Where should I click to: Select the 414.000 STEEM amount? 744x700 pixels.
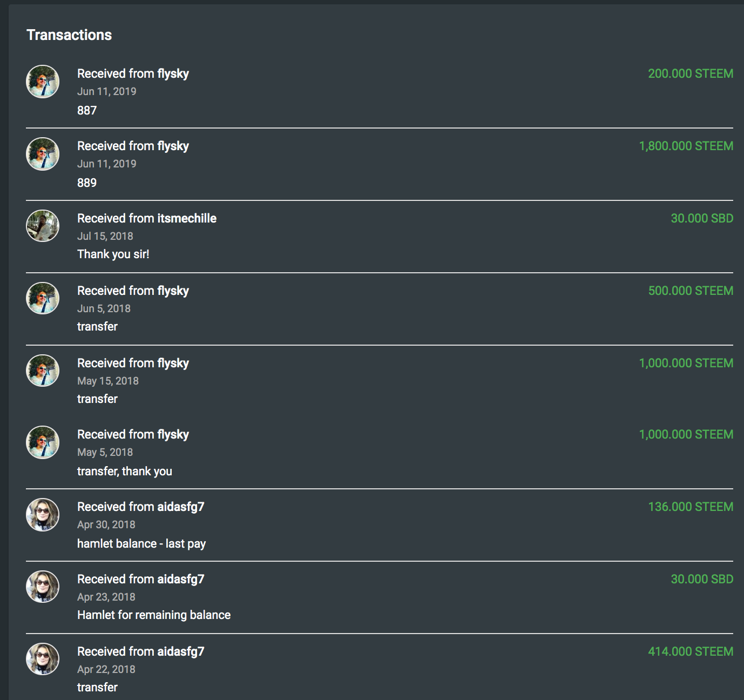(x=691, y=652)
